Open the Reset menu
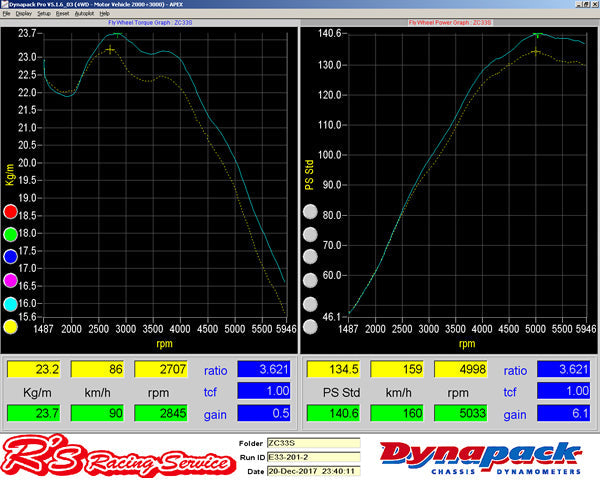The image size is (600, 480). point(61,14)
